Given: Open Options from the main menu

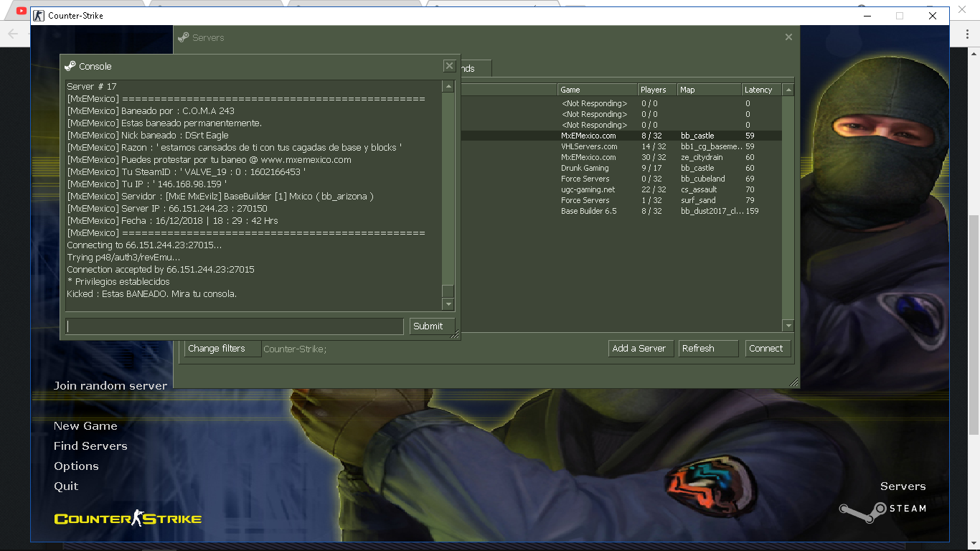Looking at the screenshot, I should 76,466.
